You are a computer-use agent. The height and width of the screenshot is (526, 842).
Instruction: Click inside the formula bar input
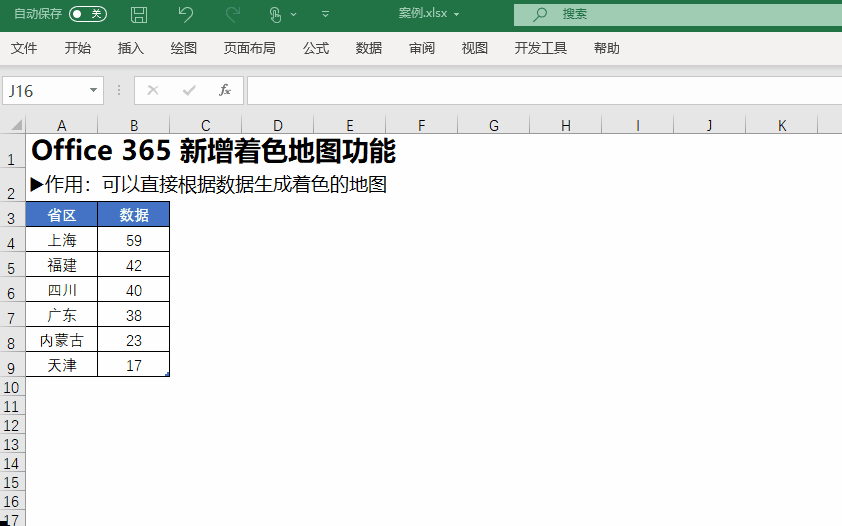point(540,90)
